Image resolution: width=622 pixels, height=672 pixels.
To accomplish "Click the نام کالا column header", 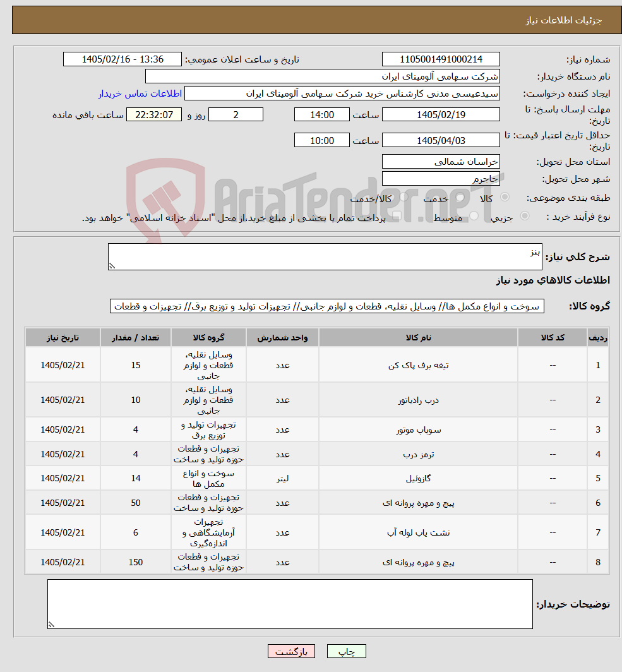I will 418,337.
